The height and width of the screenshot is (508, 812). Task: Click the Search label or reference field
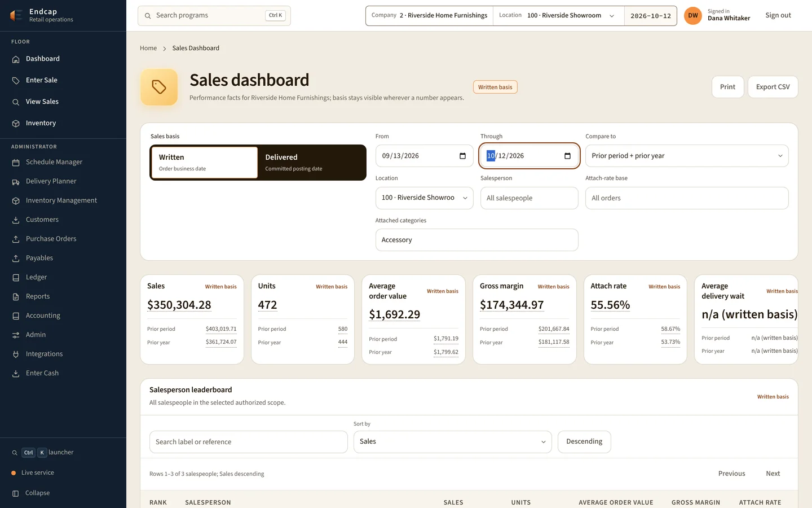click(x=249, y=442)
